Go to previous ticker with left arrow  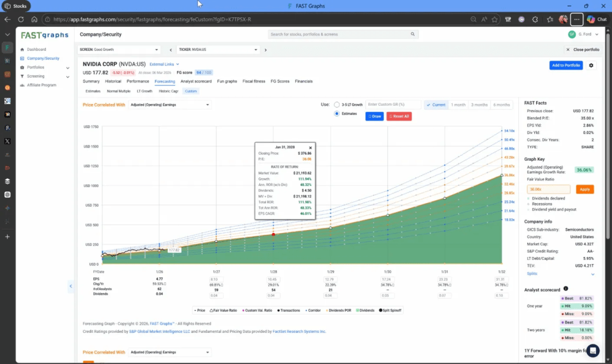[171, 50]
